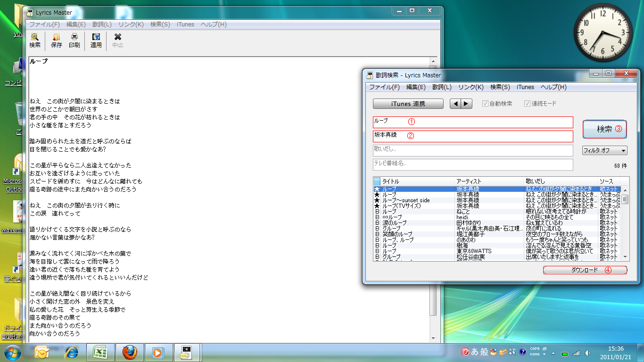The height and width of the screenshot is (362, 644).
Task: Click the artist field containing 坂本真綾
Action: [x=473, y=136]
